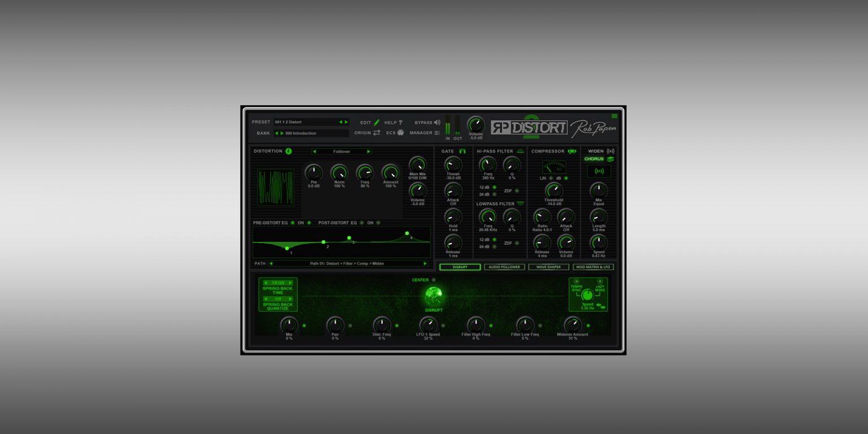868x434 pixels.
Task: Enable ZDF mode in the Hi-Pass Filter
Action: (517, 190)
